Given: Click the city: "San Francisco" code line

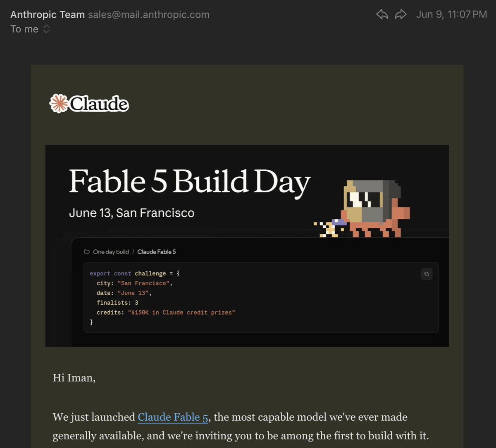Looking at the screenshot, I should pos(134,283).
